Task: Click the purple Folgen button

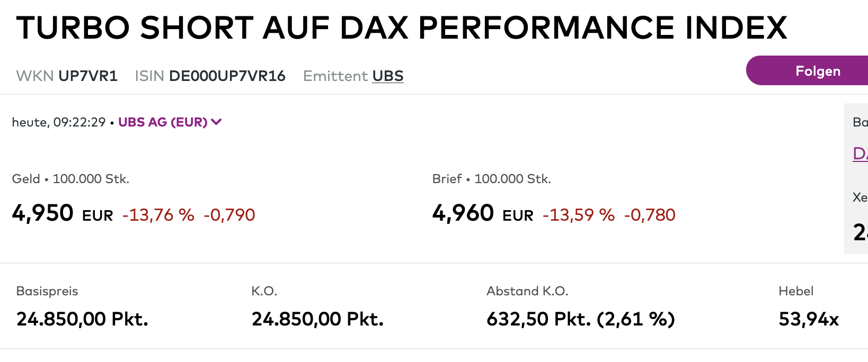Action: coord(807,70)
